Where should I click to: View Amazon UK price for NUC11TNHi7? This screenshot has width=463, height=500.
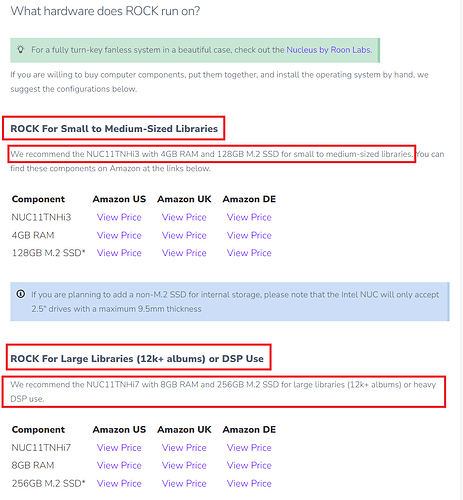[184, 448]
